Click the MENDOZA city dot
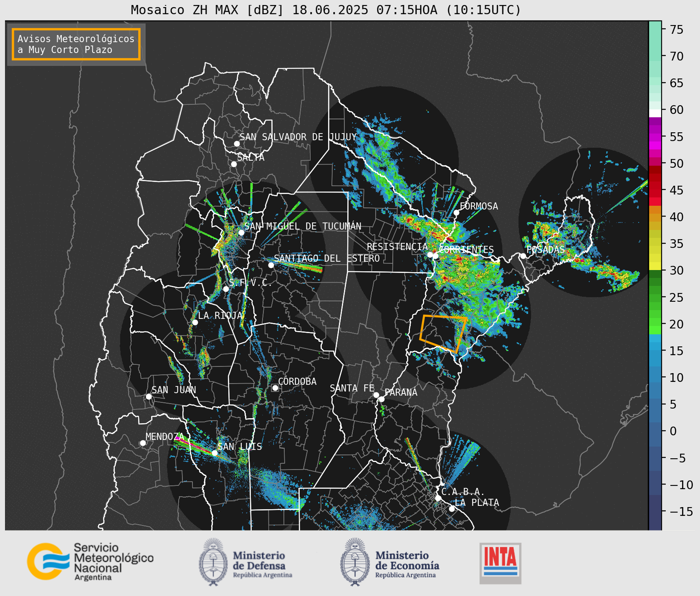This screenshot has height=596, width=700. tap(143, 443)
